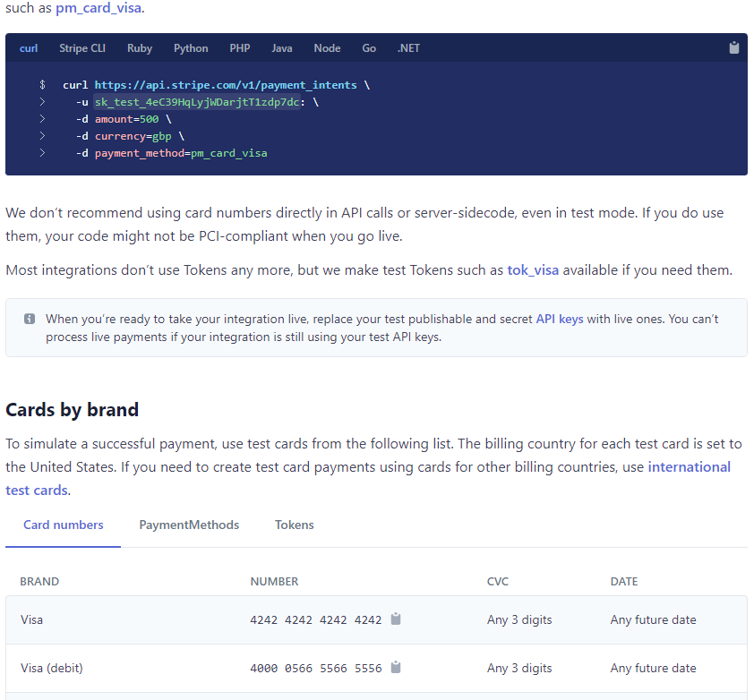Switch to the .NET code tab
Viewport: 754px width, 700px height.
coord(408,48)
